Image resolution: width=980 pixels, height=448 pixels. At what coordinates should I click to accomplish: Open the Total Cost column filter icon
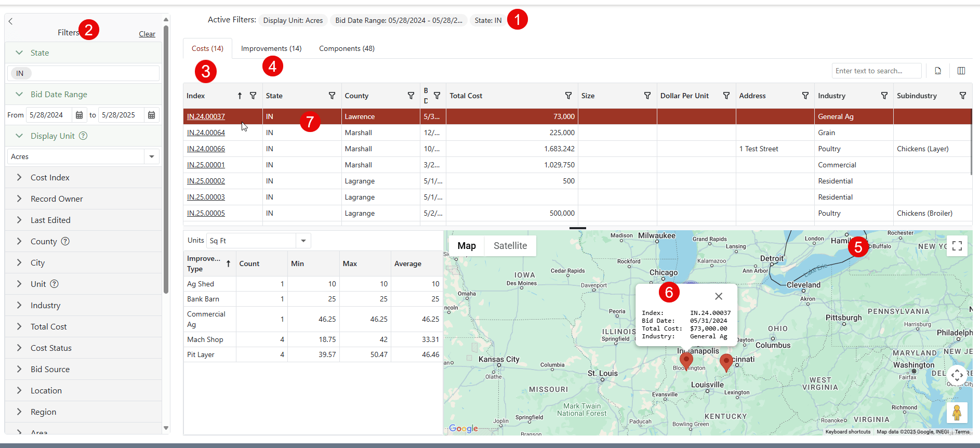[x=568, y=96]
